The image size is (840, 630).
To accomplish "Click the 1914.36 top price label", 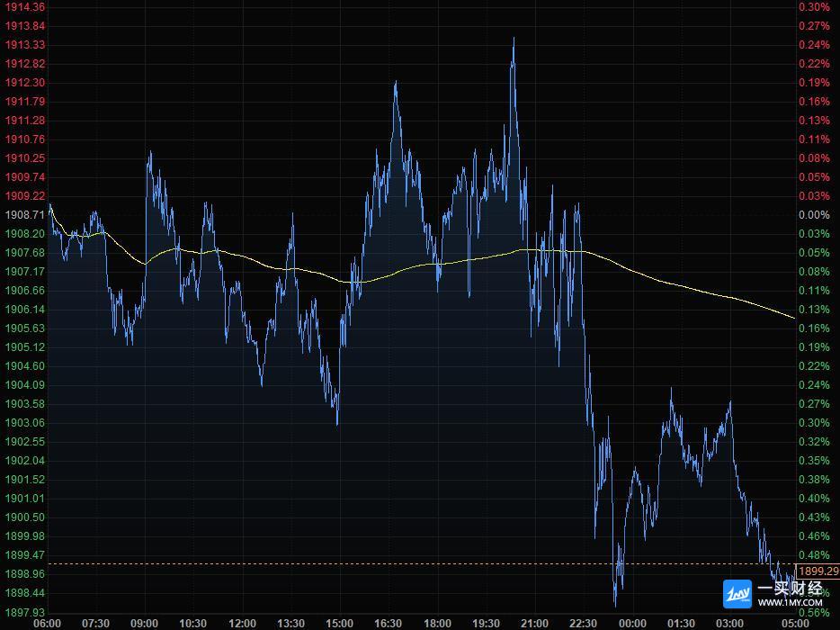I will click(x=24, y=7).
